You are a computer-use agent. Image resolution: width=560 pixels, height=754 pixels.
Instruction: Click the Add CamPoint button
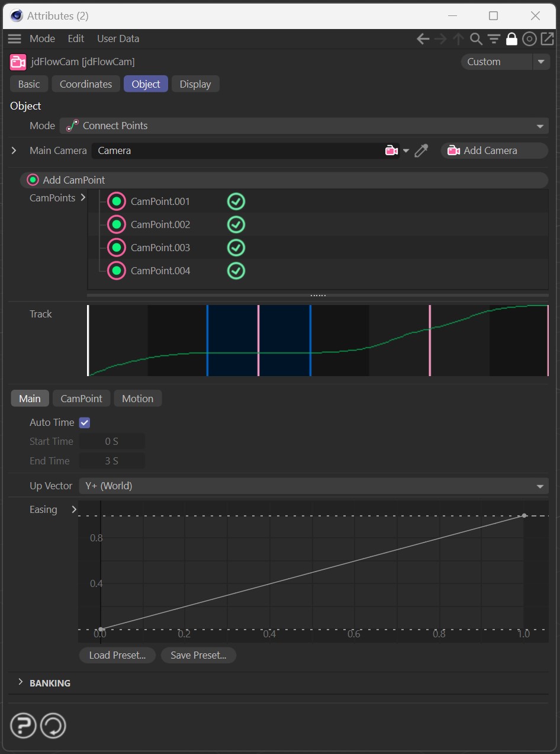74,180
